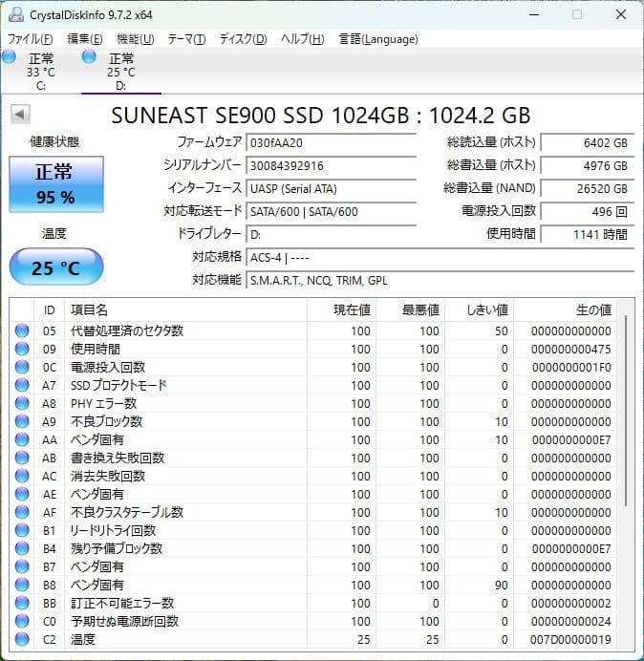Viewport: 644px width, 661px height.
Task: Click raw value 0000000001F0
Action: click(571, 367)
